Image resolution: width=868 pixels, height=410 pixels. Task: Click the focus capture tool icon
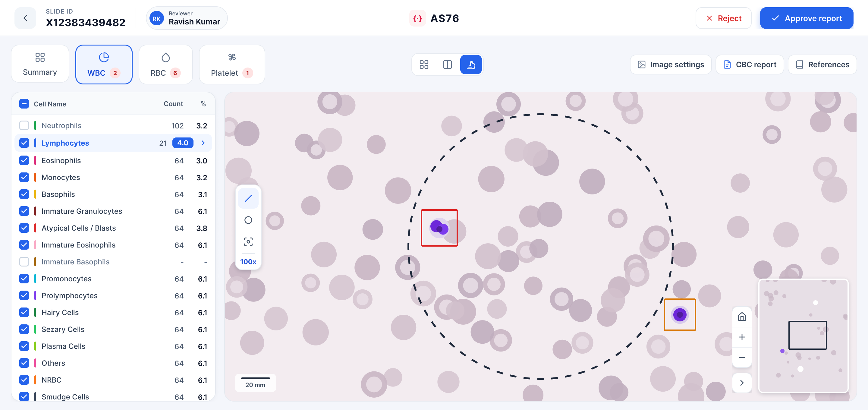(248, 242)
